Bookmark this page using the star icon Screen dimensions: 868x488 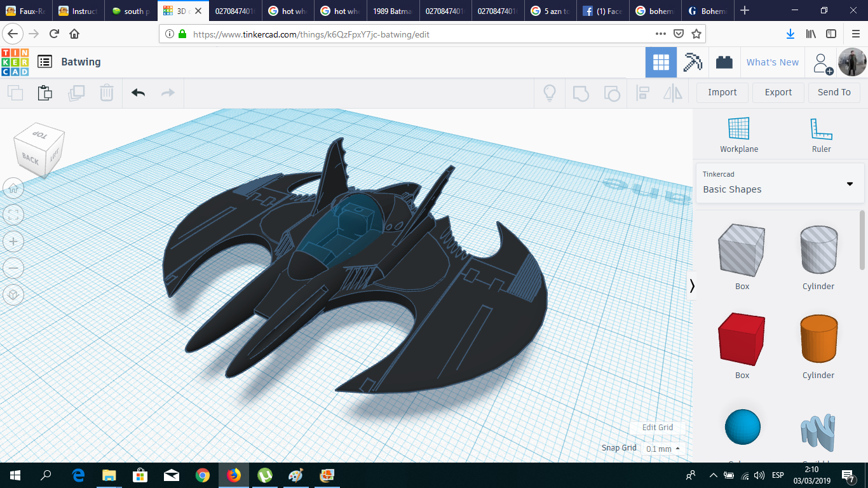coord(697,34)
